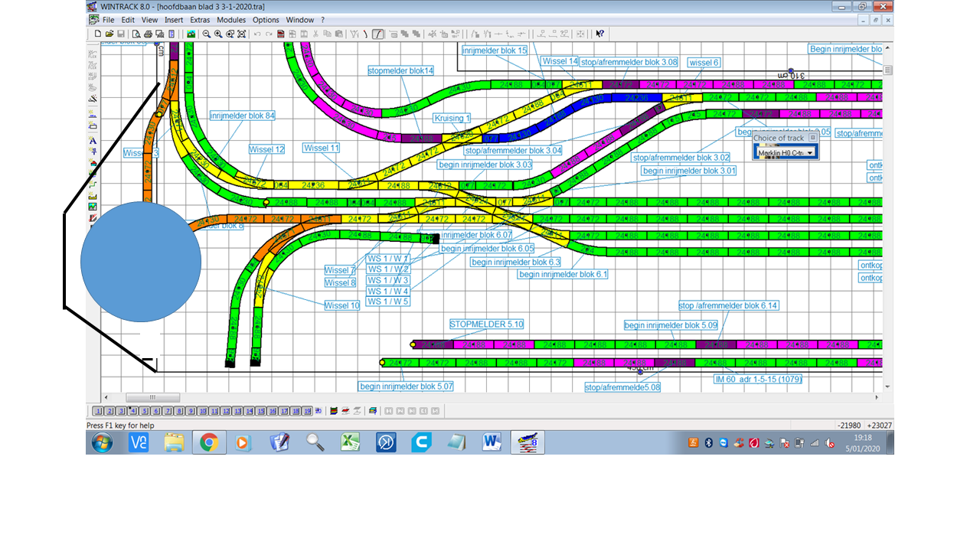Select the 'Wissel 12' label
This screenshot has width=980, height=551.
(x=266, y=149)
